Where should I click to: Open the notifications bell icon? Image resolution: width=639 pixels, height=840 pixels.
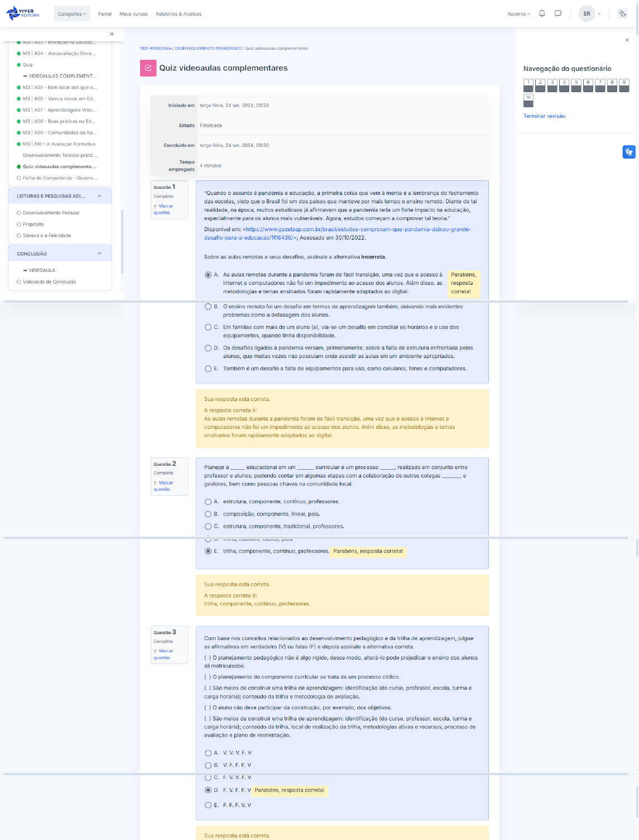(541, 13)
